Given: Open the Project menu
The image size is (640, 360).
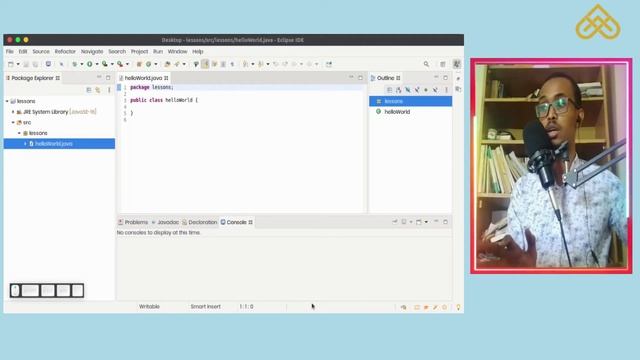Looking at the screenshot, I should (139, 51).
